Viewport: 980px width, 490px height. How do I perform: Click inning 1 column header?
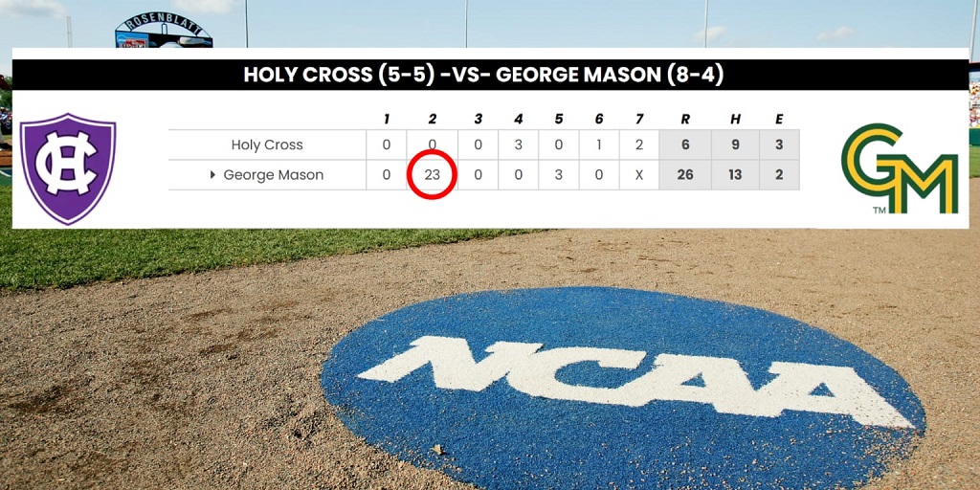(387, 120)
